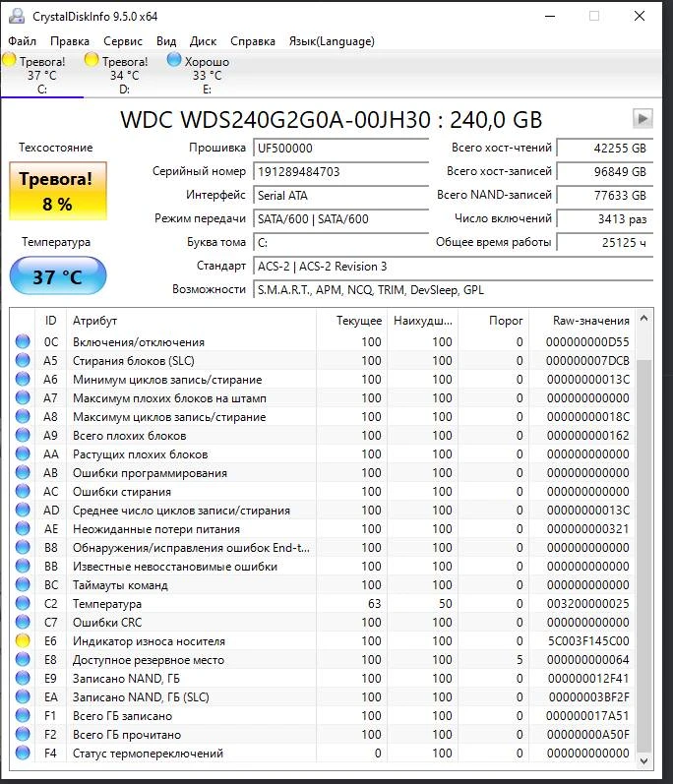Click the transfer mode field SATA/600 | SATA/600
The image size is (673, 784).
click(x=341, y=218)
